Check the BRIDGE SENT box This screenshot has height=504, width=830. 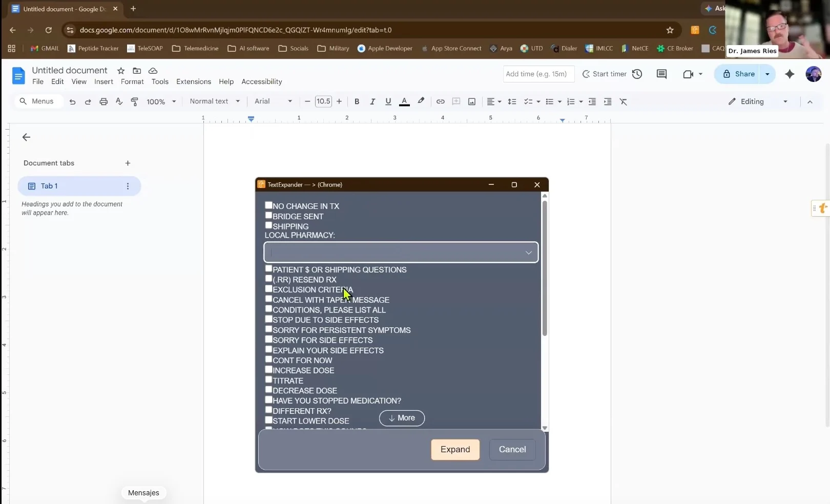click(268, 216)
